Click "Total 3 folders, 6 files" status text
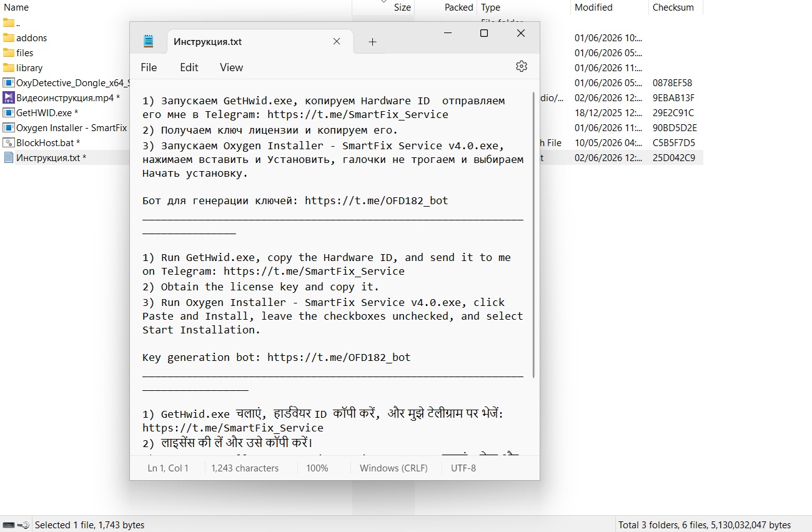 coord(705,525)
